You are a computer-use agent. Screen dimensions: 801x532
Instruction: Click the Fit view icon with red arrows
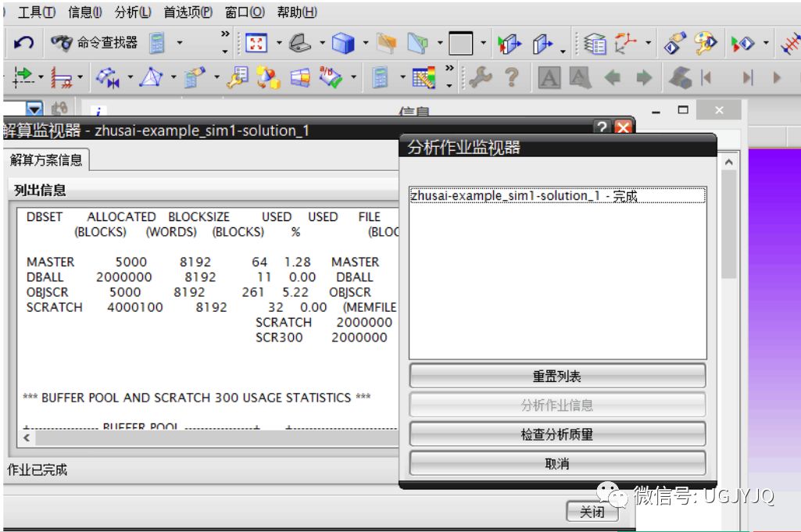256,43
